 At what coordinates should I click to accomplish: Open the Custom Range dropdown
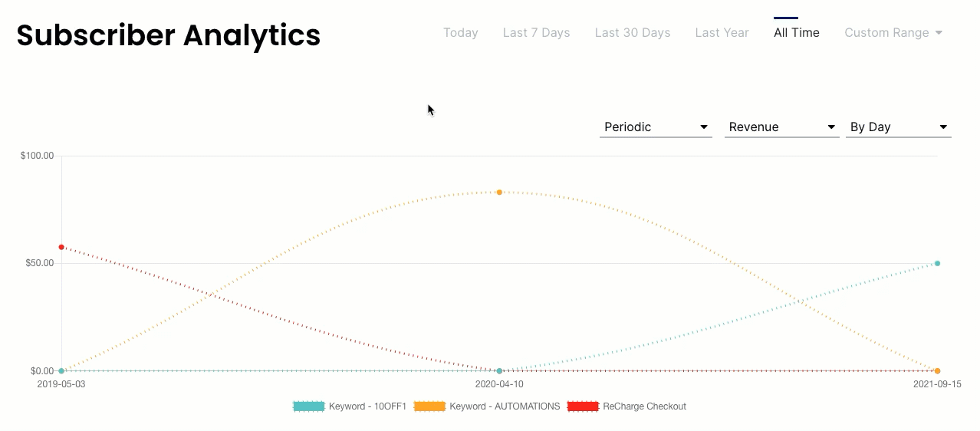(893, 33)
